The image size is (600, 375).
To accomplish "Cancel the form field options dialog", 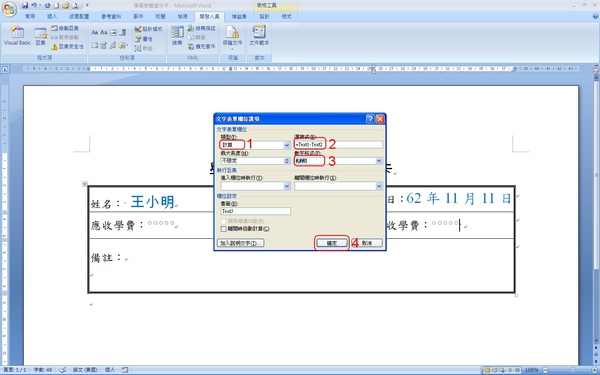I will pyautogui.click(x=367, y=243).
